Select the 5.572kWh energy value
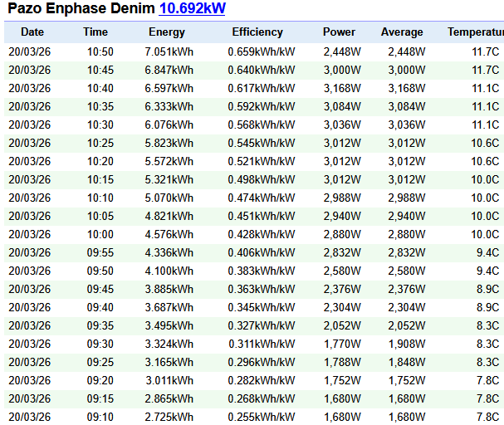 169,161
